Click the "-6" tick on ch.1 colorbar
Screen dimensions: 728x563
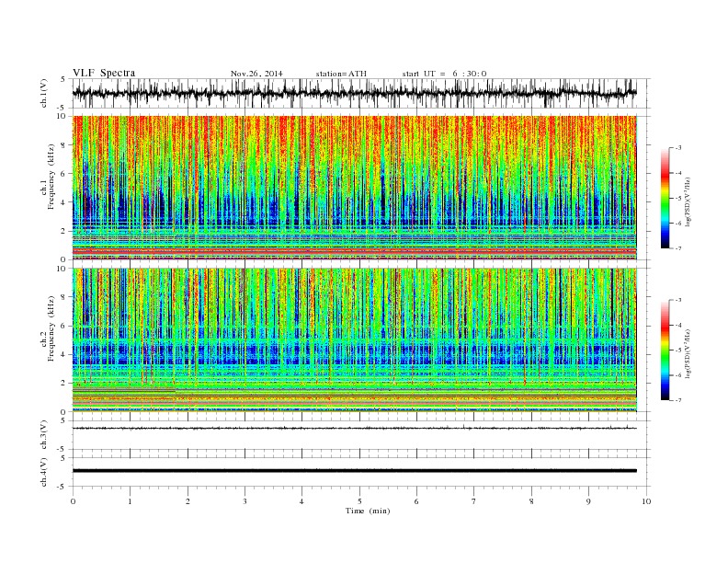(x=677, y=223)
